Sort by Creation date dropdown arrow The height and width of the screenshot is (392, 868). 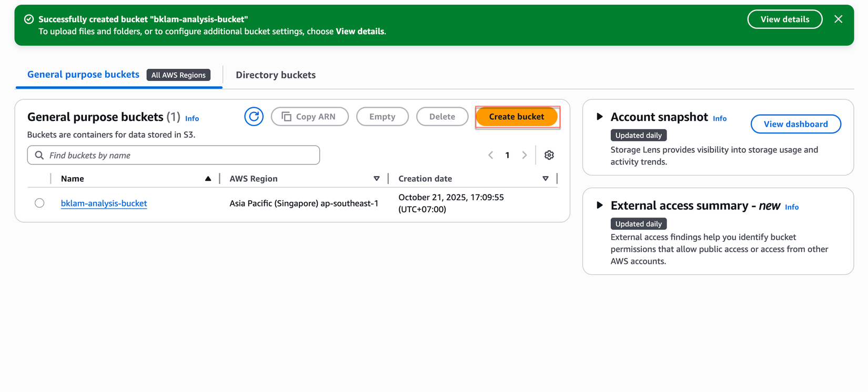[x=545, y=179]
